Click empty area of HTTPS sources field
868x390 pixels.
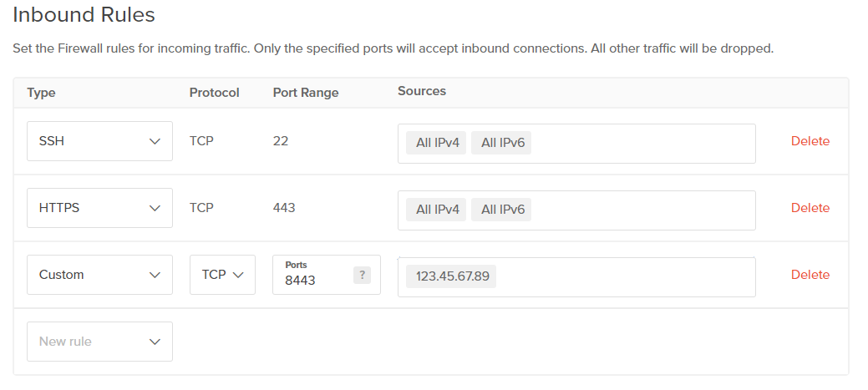(x=643, y=210)
